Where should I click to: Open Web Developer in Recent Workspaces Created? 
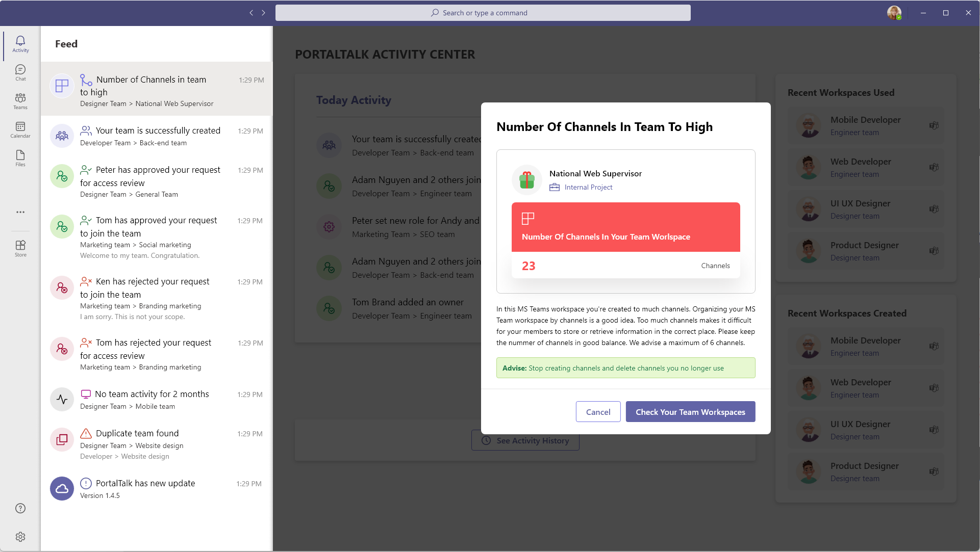click(x=866, y=388)
